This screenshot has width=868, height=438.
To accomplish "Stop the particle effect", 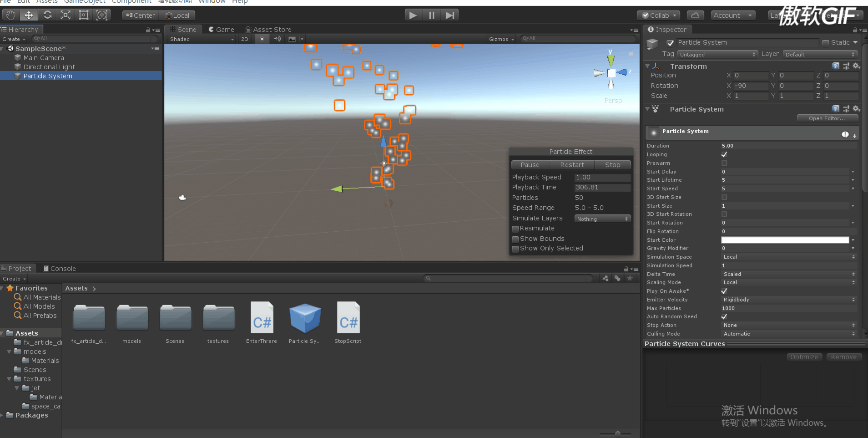I will point(613,165).
